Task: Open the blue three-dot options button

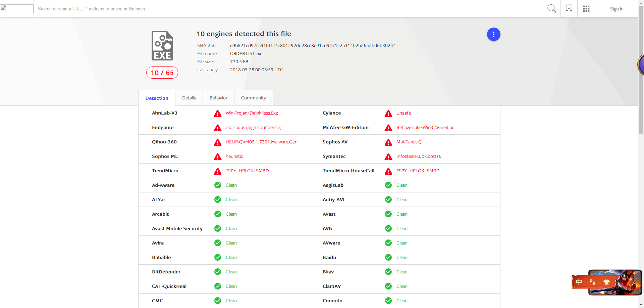Action: 493,34
